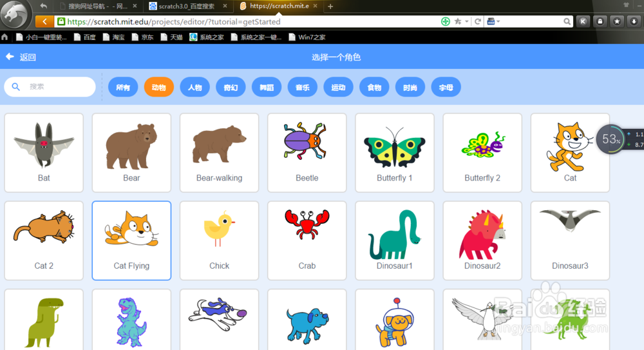Choose the Cat 2 sprite
The image size is (644, 350).
(44, 240)
